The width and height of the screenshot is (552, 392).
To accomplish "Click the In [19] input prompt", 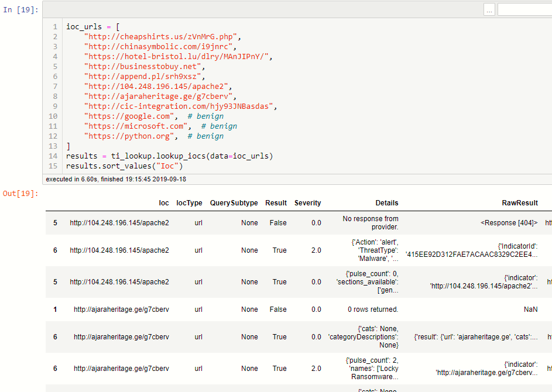I will (x=21, y=10).
